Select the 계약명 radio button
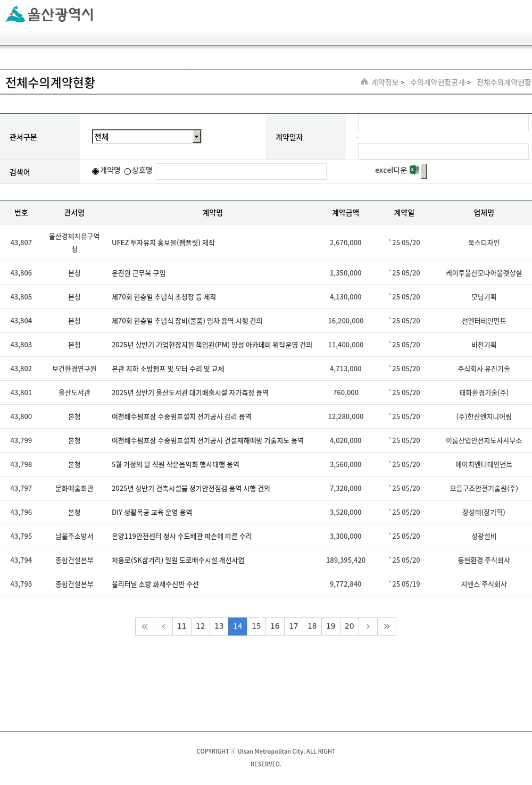532x785 pixels. pos(96,171)
